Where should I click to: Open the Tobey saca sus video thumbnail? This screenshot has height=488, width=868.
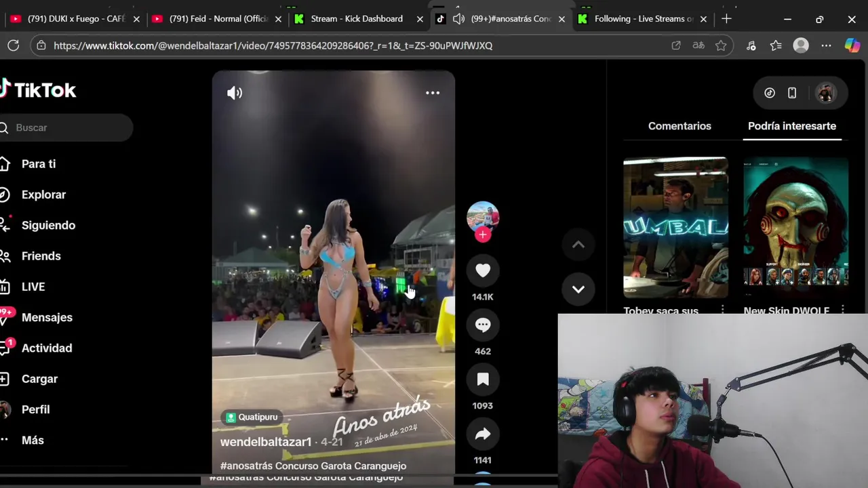675,228
